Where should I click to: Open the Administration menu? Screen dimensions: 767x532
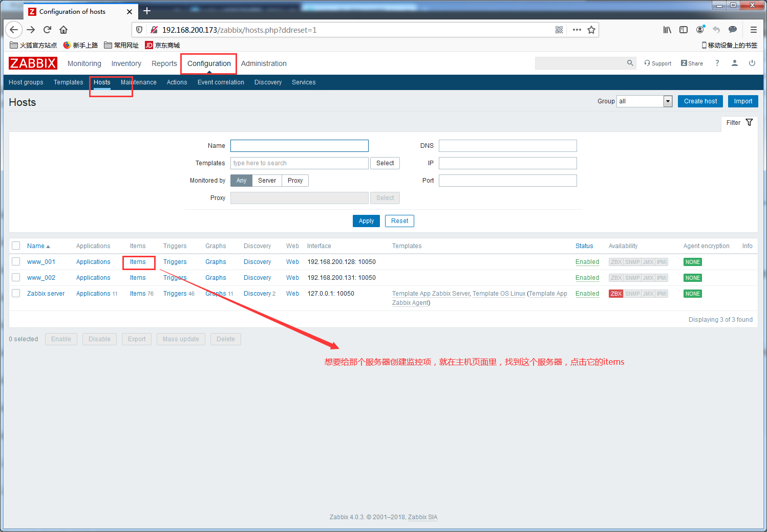click(x=264, y=63)
